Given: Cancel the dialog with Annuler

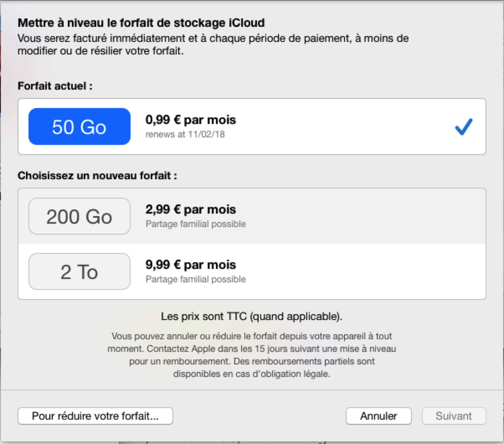Looking at the screenshot, I should coord(379,416).
